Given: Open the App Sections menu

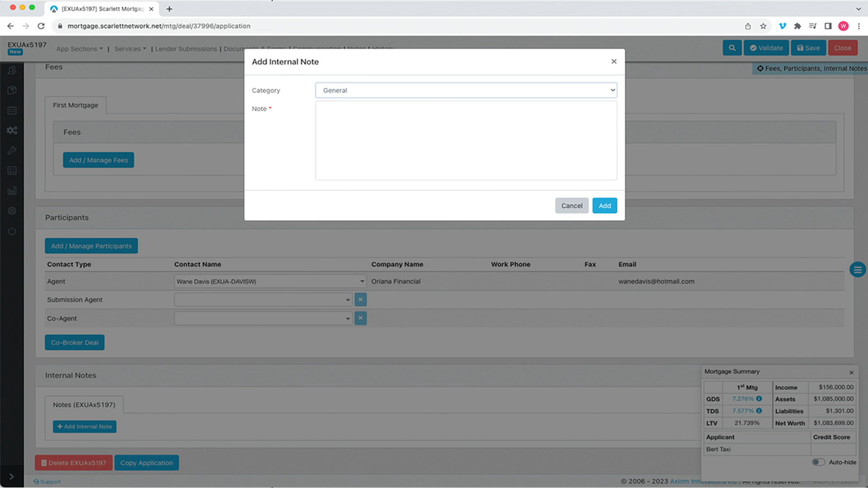Looking at the screenshot, I should (x=79, y=49).
